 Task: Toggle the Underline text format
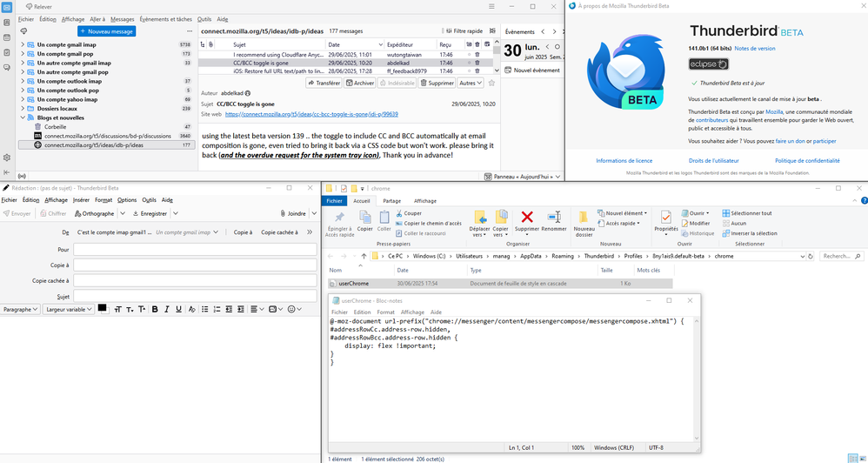pyautogui.click(x=179, y=309)
